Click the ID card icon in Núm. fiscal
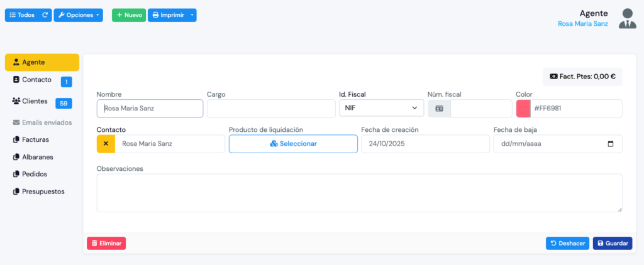 pos(439,109)
